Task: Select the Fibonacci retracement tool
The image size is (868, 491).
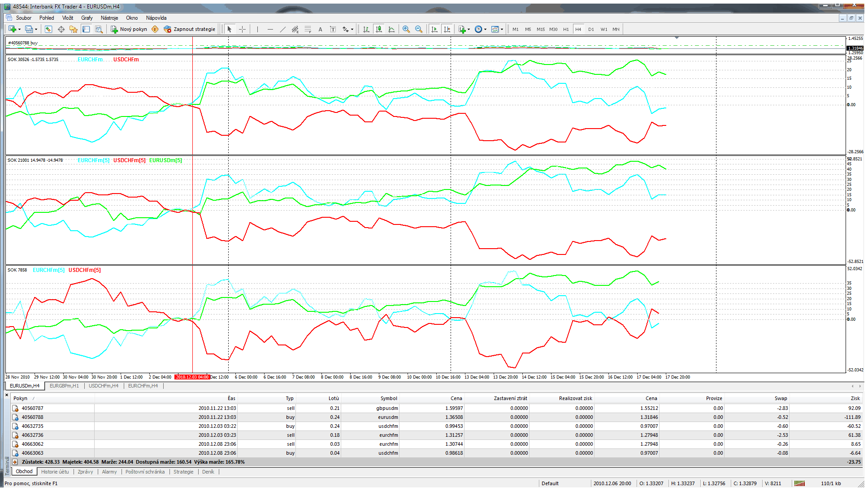Action: click(308, 29)
